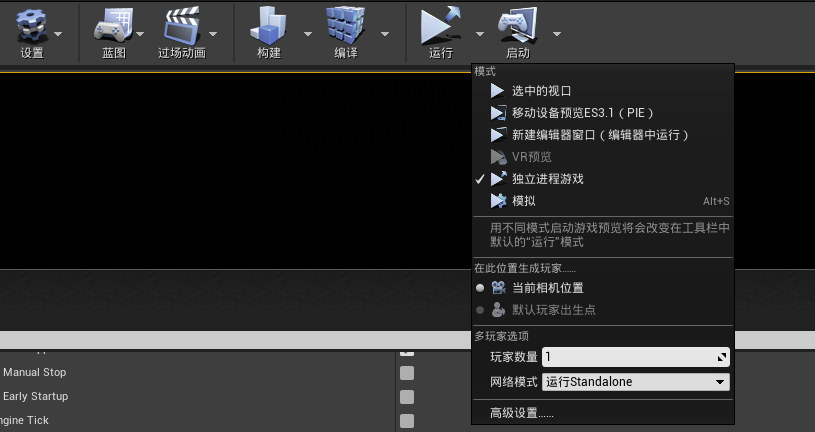Select 模拟 mode in menu
The width and height of the screenshot is (815, 432).
point(603,201)
